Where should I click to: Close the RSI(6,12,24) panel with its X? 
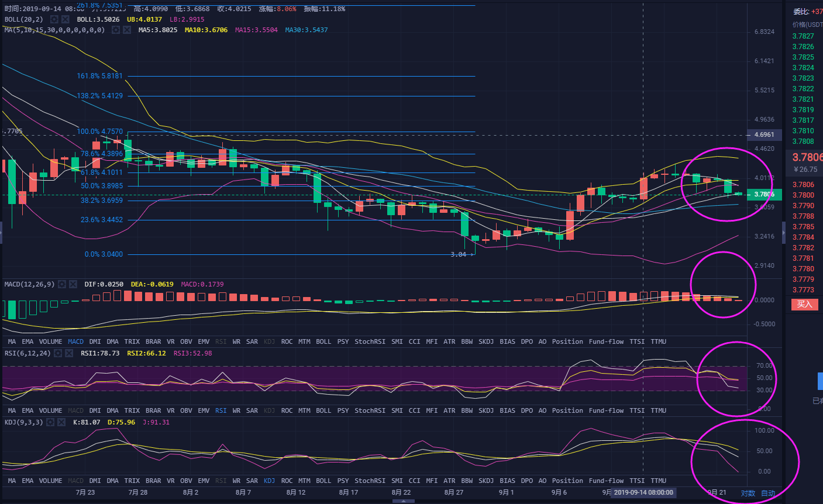70,353
